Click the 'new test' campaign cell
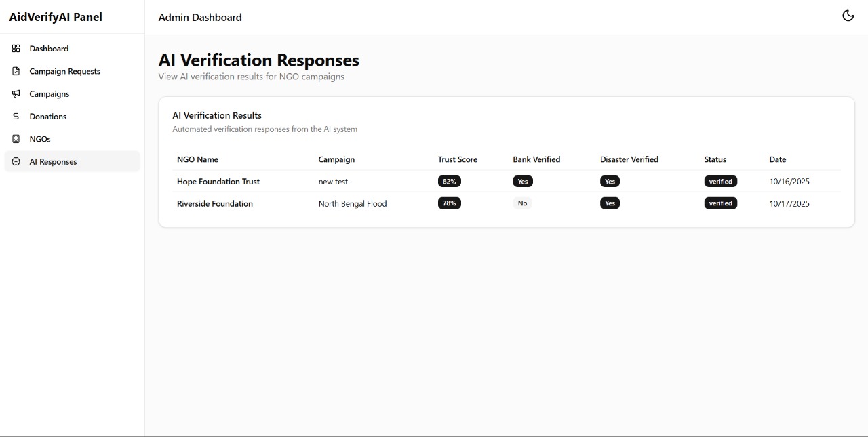 pyautogui.click(x=333, y=182)
